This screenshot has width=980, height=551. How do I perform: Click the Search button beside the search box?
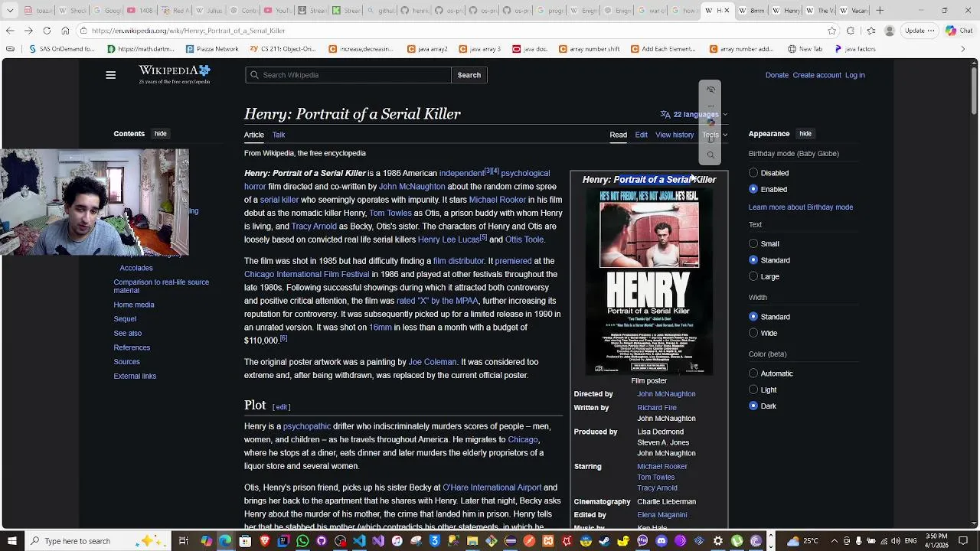coord(469,75)
